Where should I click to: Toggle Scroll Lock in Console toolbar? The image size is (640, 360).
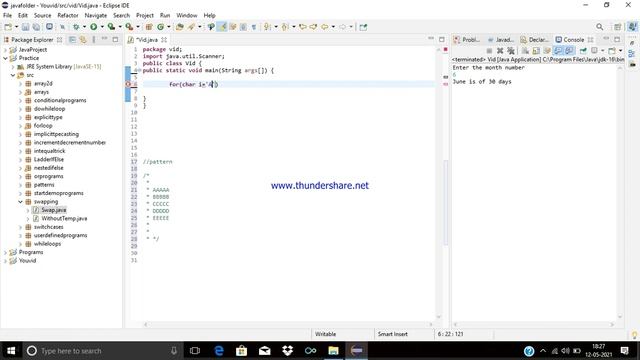(x=536, y=51)
